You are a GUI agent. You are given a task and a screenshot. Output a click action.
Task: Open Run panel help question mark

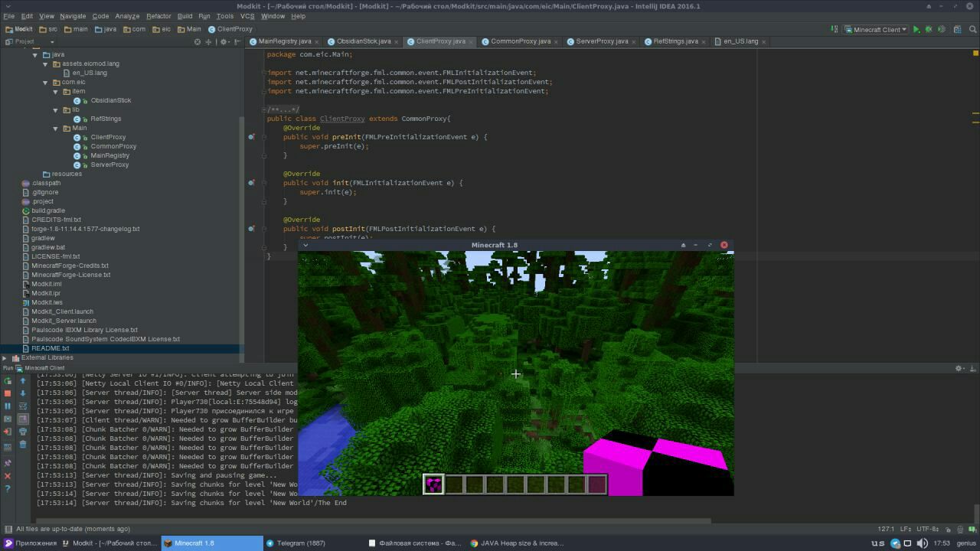click(8, 489)
